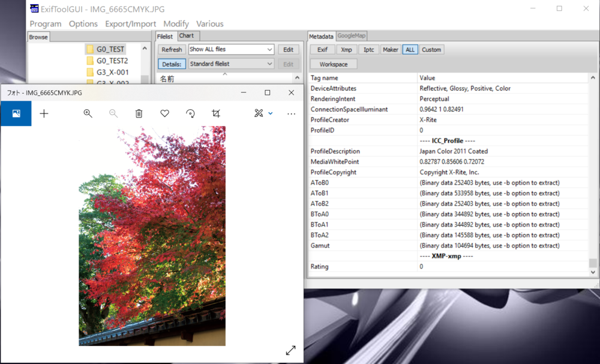
Task: Click the Zoom in magnifier icon
Action: tap(88, 113)
